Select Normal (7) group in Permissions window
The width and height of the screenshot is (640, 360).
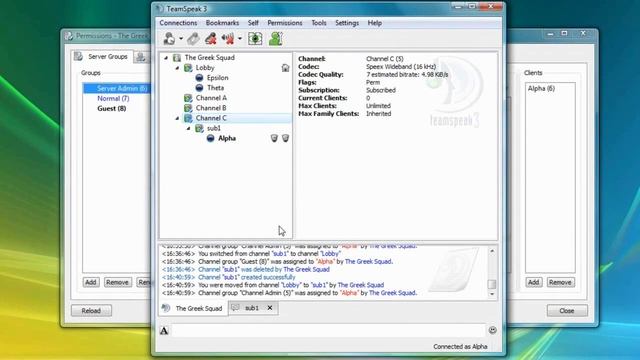point(113,98)
